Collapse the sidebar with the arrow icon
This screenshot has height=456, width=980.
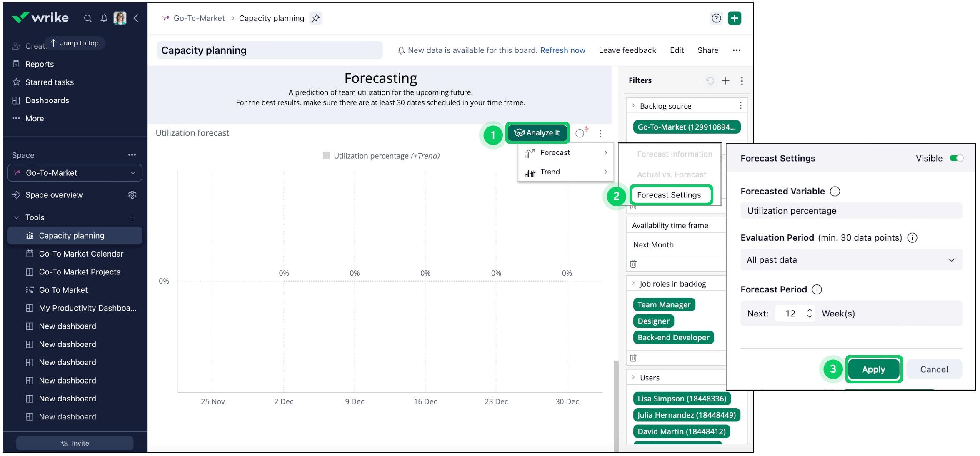pyautogui.click(x=136, y=18)
